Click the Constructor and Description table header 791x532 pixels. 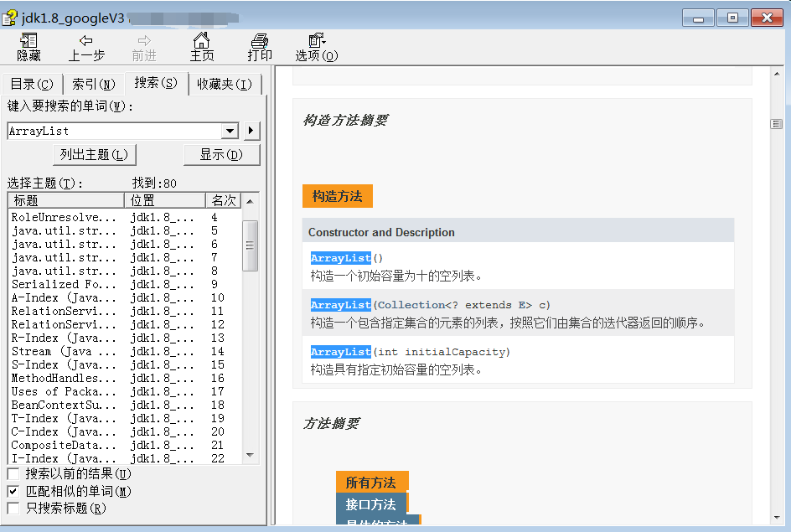coord(518,232)
